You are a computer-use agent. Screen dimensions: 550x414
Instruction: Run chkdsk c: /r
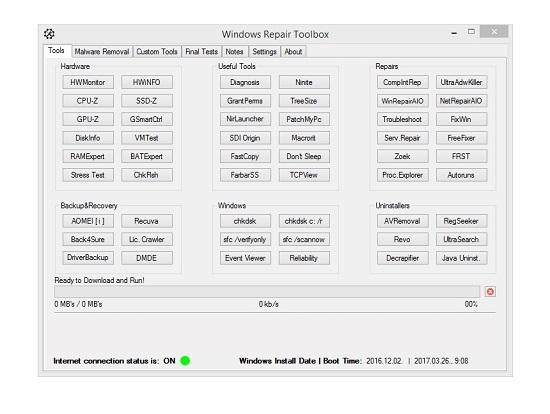[x=304, y=221]
